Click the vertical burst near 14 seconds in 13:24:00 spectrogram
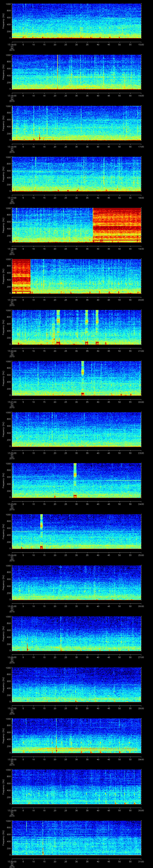This screenshot has height=868, width=153. tap(41, 531)
